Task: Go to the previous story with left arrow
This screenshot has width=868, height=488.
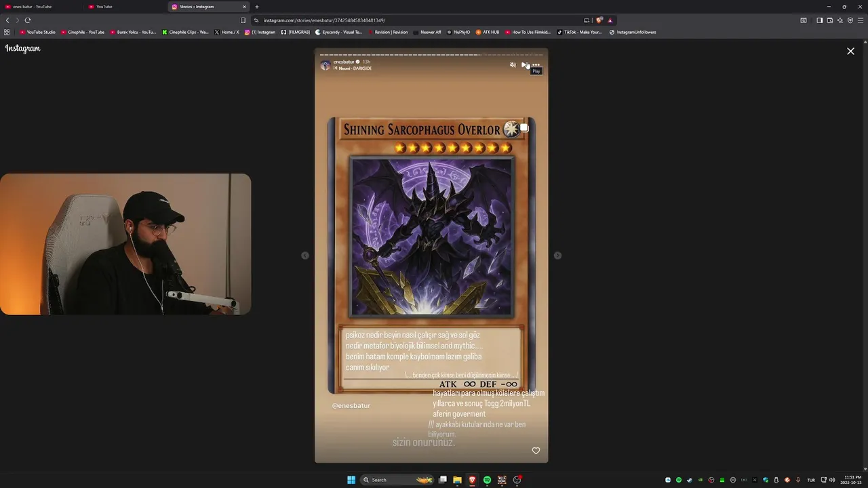Action: click(x=305, y=256)
